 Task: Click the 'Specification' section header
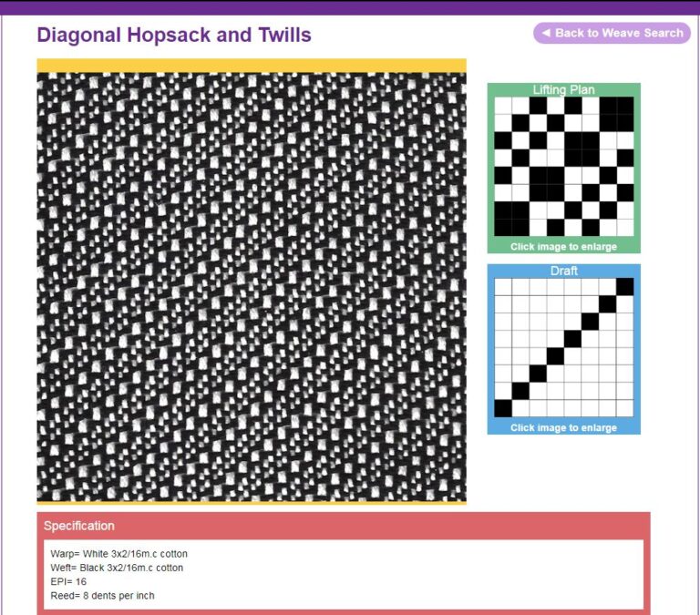click(79, 526)
